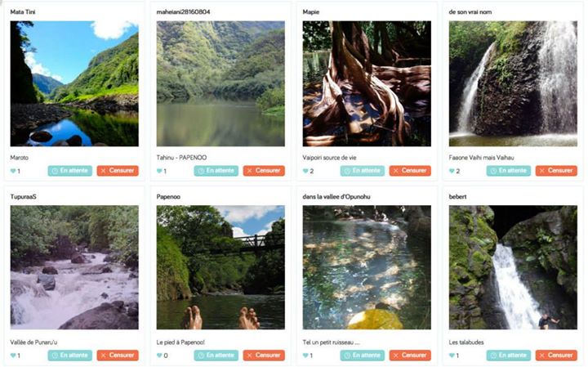The image size is (588, 367).
Task: Open the TupuraaS river rapids photo
Action: (x=74, y=267)
